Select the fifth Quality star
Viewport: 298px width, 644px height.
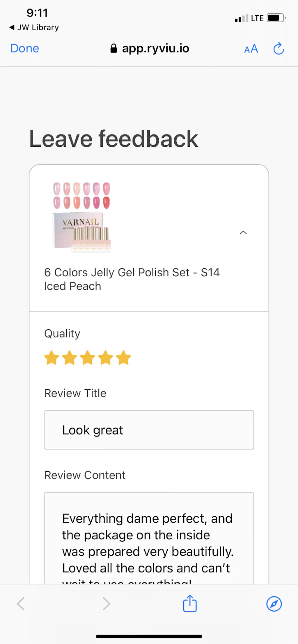click(123, 358)
